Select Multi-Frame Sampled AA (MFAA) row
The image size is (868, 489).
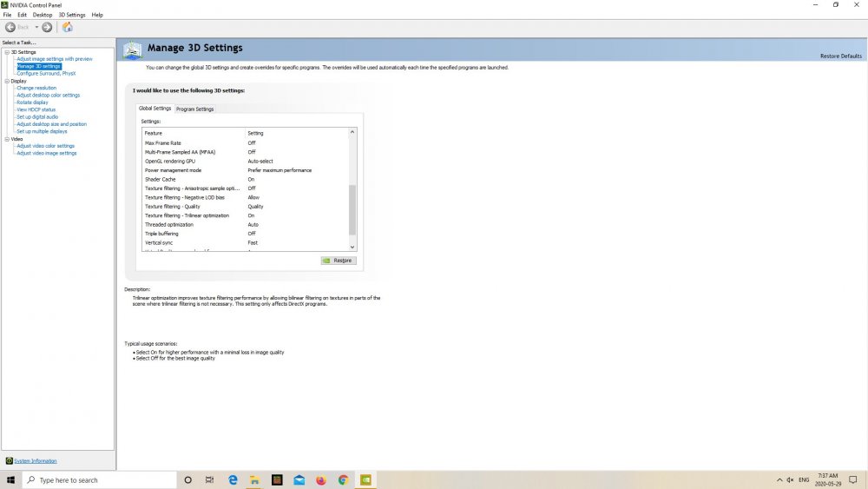point(246,152)
